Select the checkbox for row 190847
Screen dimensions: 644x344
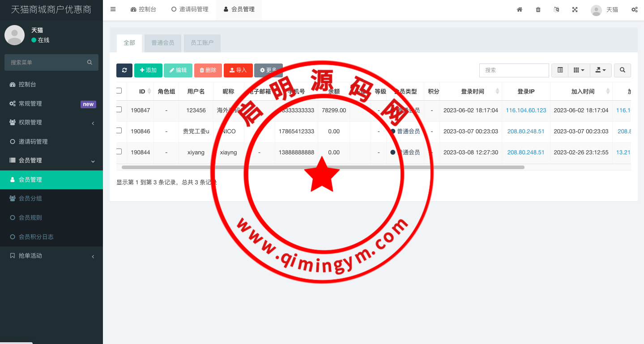pos(119,110)
